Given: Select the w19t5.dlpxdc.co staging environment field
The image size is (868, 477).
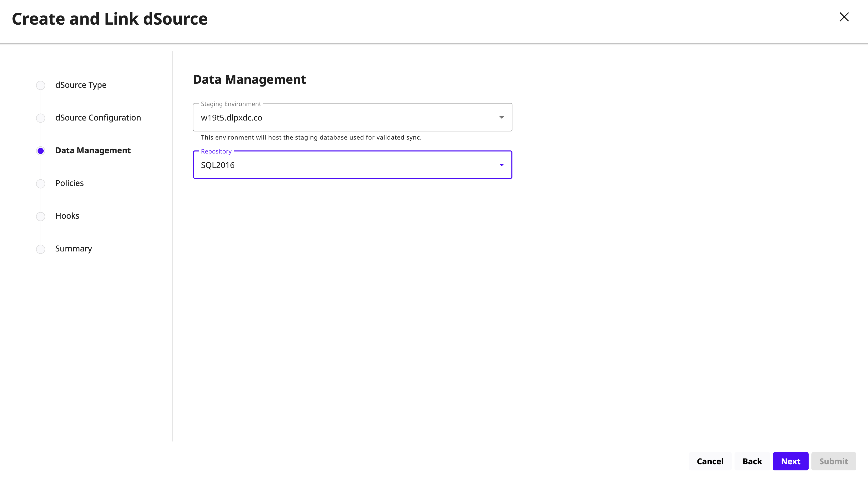Looking at the screenshot, I should pos(353,117).
